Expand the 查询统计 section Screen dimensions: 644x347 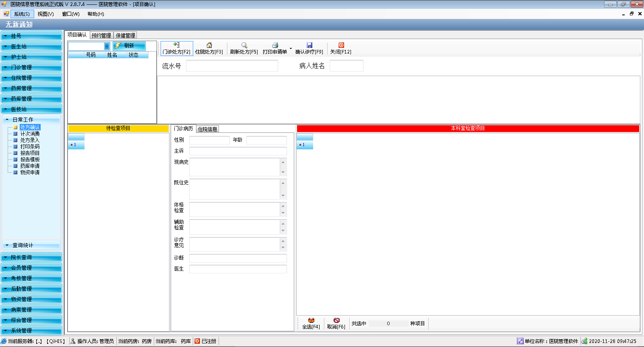click(x=7, y=245)
